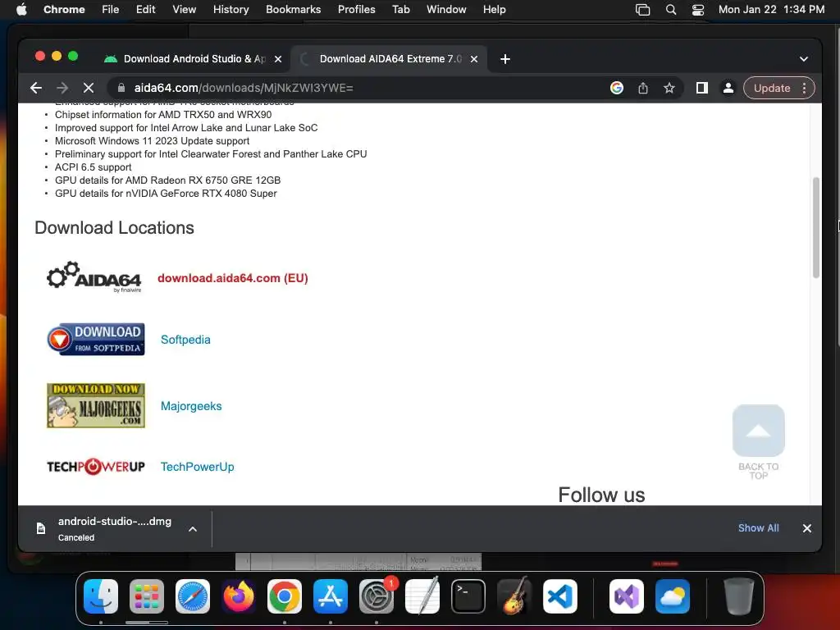
Task: Open Finder from the Dock
Action: pos(101,596)
